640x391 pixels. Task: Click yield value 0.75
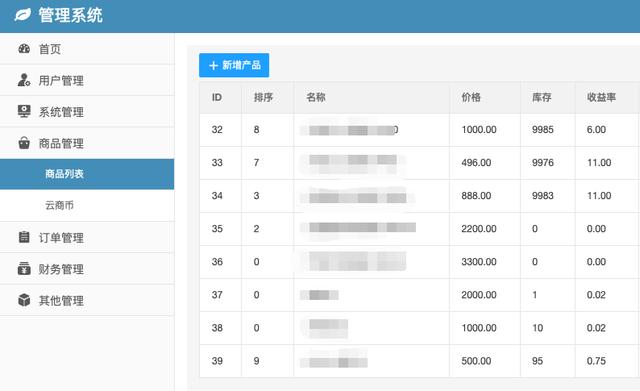point(596,361)
